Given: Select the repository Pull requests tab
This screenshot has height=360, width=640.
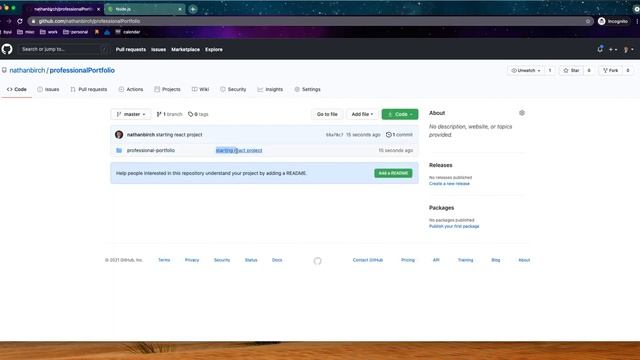Looking at the screenshot, I should [89, 89].
